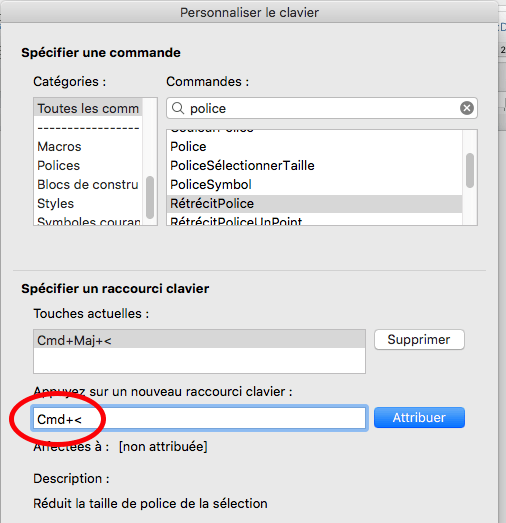Select Symboles courants category
The image size is (506, 523).
point(88,221)
